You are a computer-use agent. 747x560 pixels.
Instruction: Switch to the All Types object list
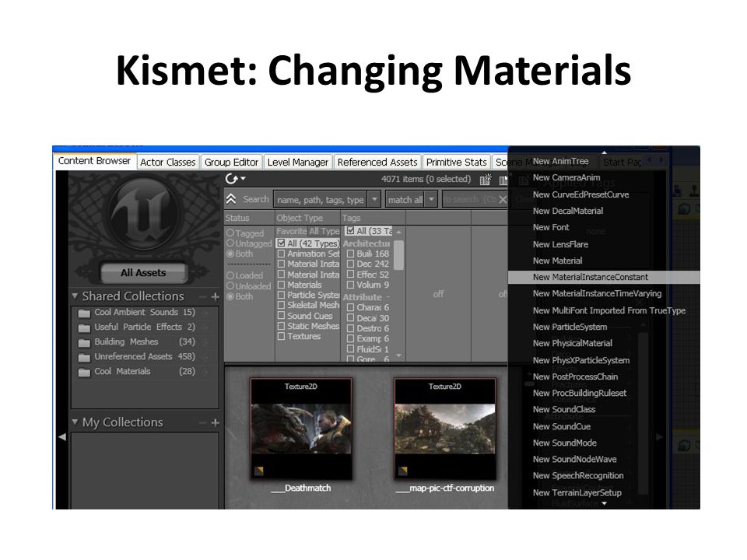click(x=324, y=231)
